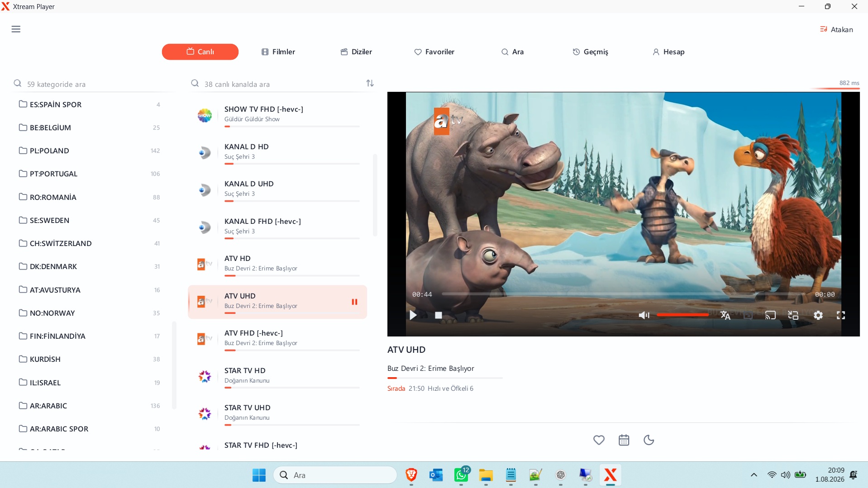
Task: Click the moon sleep timer icon
Action: point(649,440)
